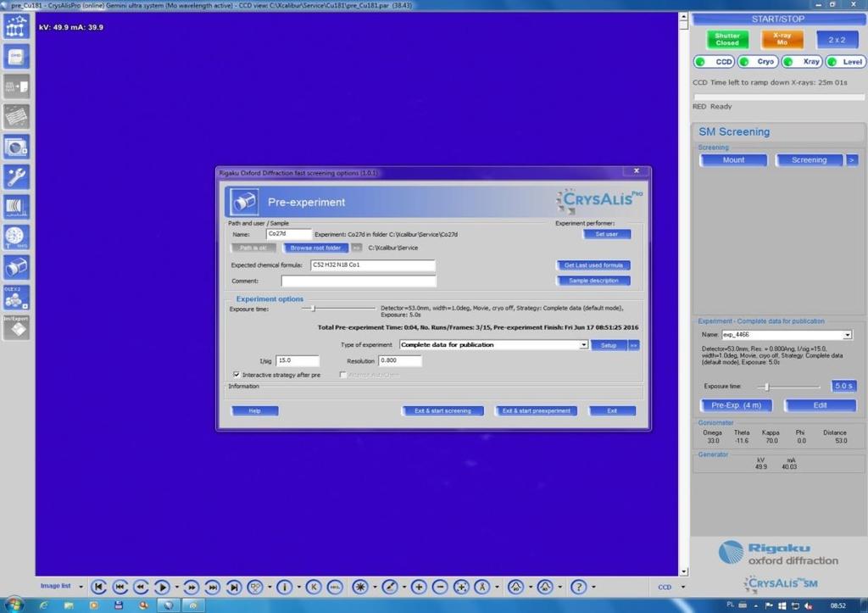Screen dimensions: 868x613
Task: Click the camera pre-experiment icon in the left sidebar
Action: coord(16,267)
